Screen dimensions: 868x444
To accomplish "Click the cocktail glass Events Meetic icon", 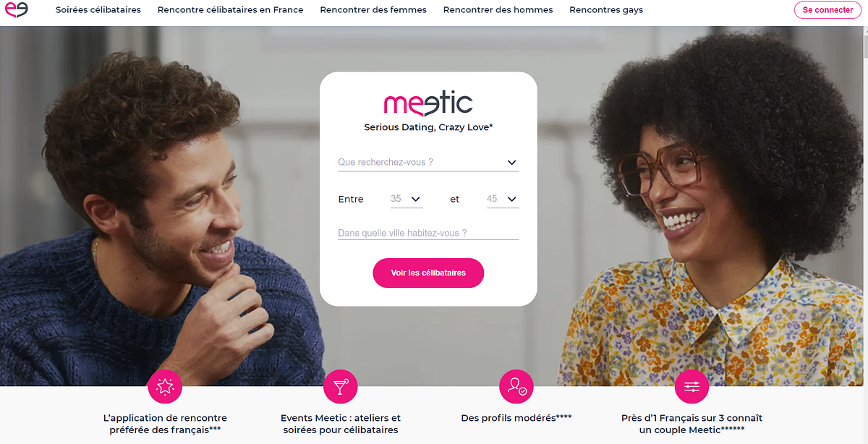I will 341,387.
